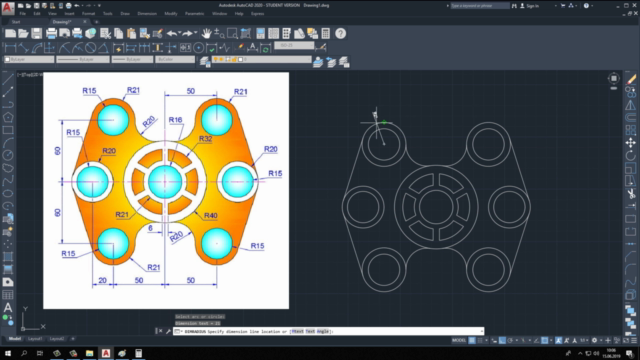Toggle polar tracking in status bar
640x360 pixels.
(510, 340)
